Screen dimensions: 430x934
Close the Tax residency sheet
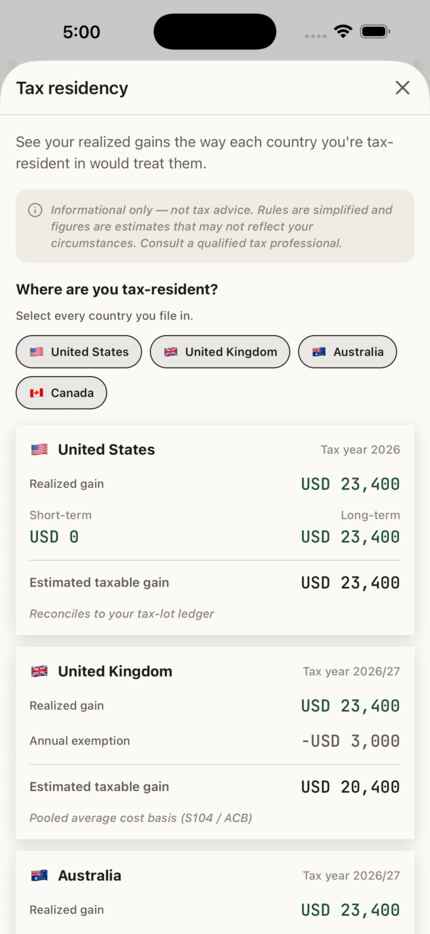403,88
